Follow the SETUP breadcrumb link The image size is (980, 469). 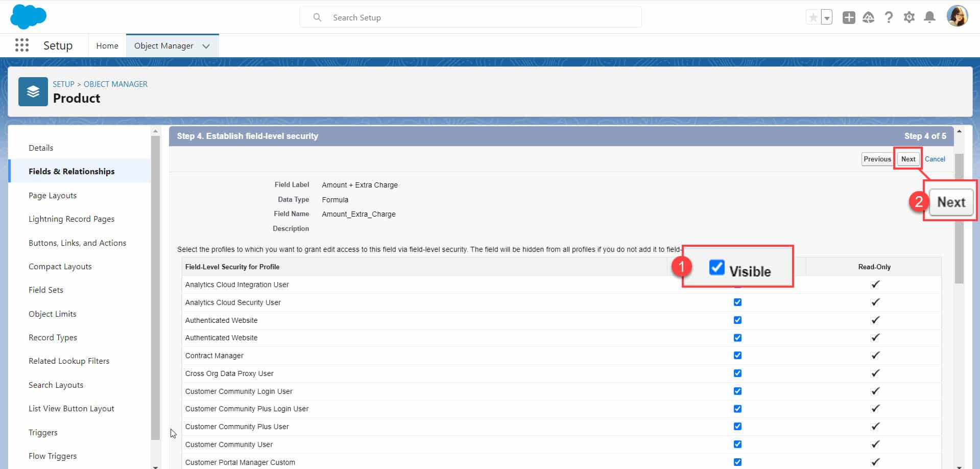point(63,84)
